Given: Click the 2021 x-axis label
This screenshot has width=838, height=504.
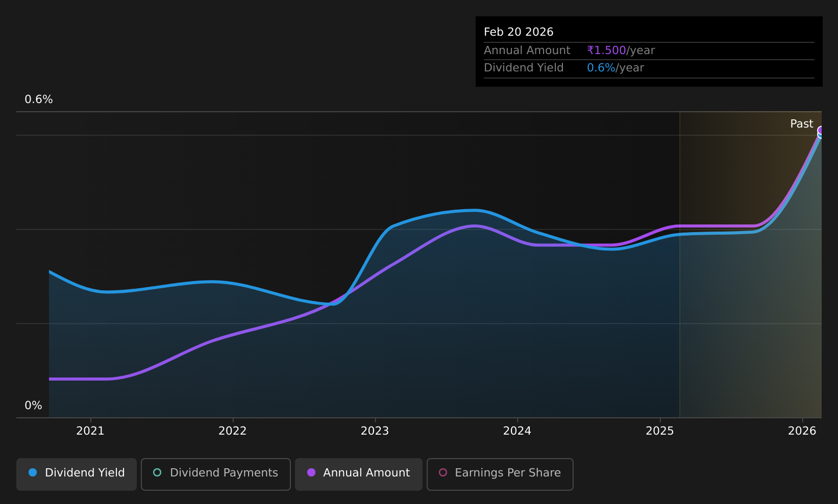Looking at the screenshot, I should coord(90,431).
